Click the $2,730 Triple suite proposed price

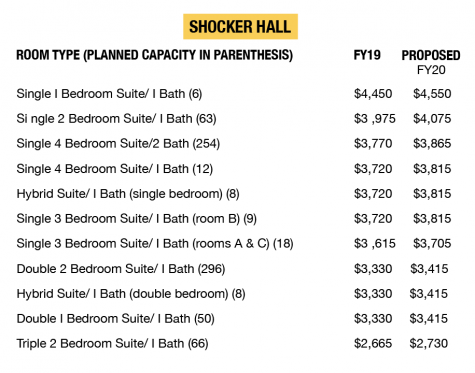tap(429, 344)
